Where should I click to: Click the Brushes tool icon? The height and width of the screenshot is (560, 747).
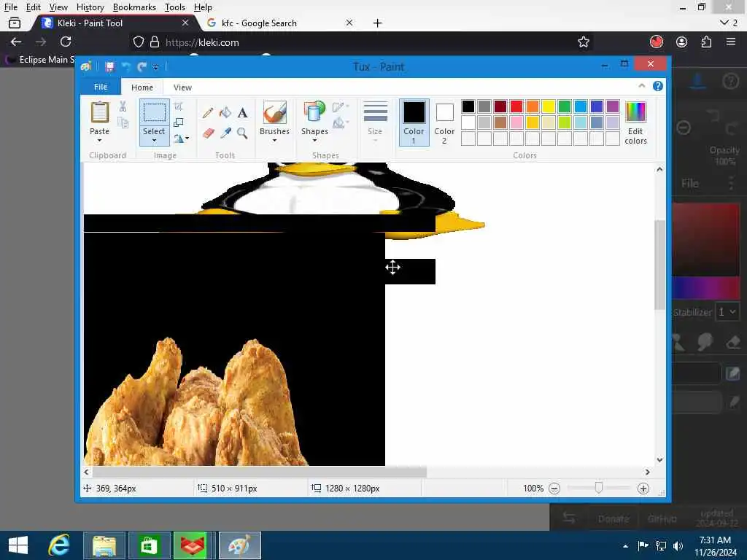pos(275,113)
